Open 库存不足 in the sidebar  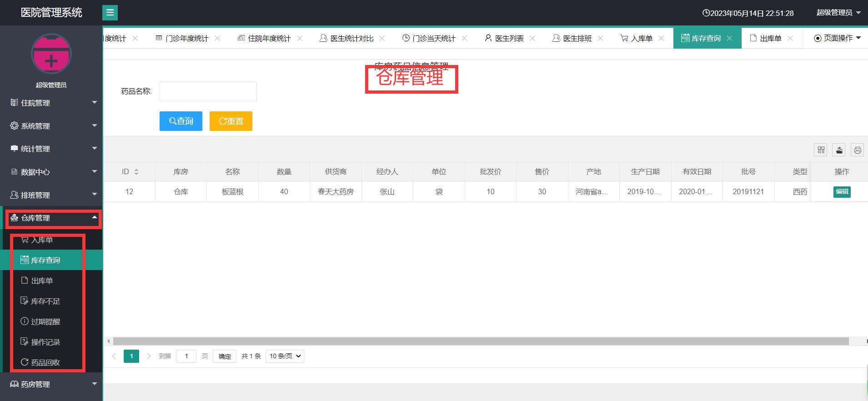coord(51,301)
